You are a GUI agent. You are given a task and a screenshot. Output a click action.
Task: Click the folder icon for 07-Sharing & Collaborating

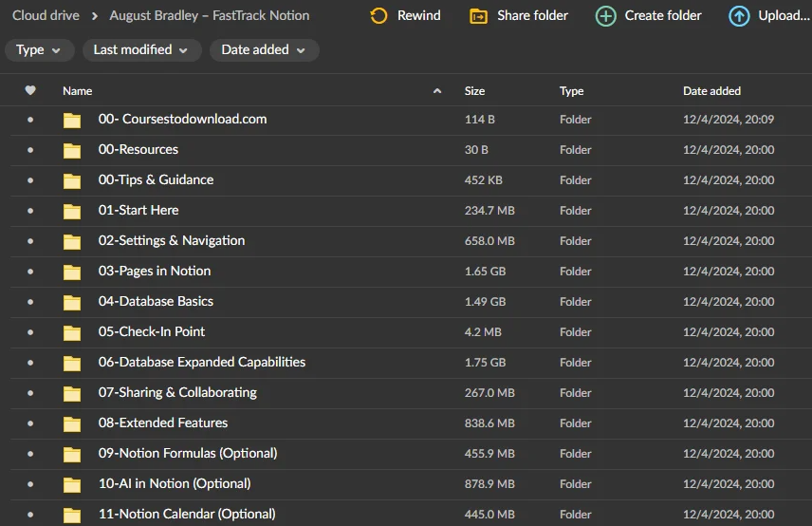72,393
